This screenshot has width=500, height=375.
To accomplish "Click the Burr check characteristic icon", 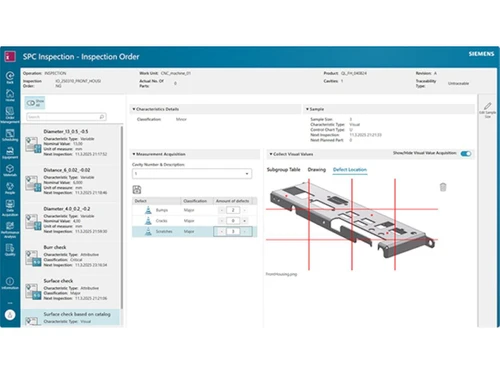I will pyautogui.click(x=33, y=258).
